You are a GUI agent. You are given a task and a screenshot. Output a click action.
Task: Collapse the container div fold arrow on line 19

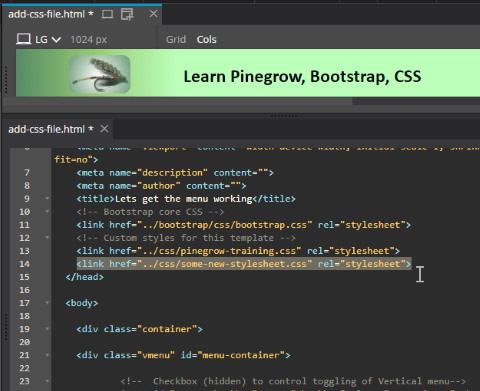(47, 329)
